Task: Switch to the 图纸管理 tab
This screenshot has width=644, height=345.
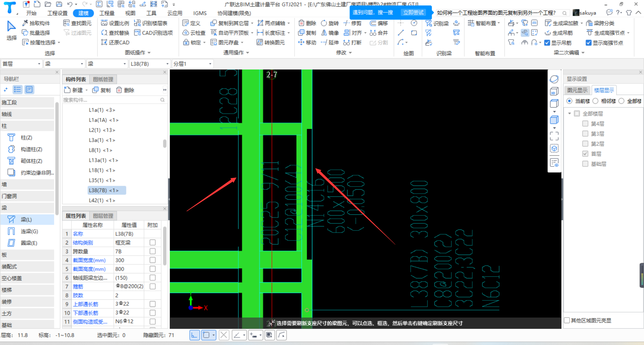Action: [x=103, y=79]
